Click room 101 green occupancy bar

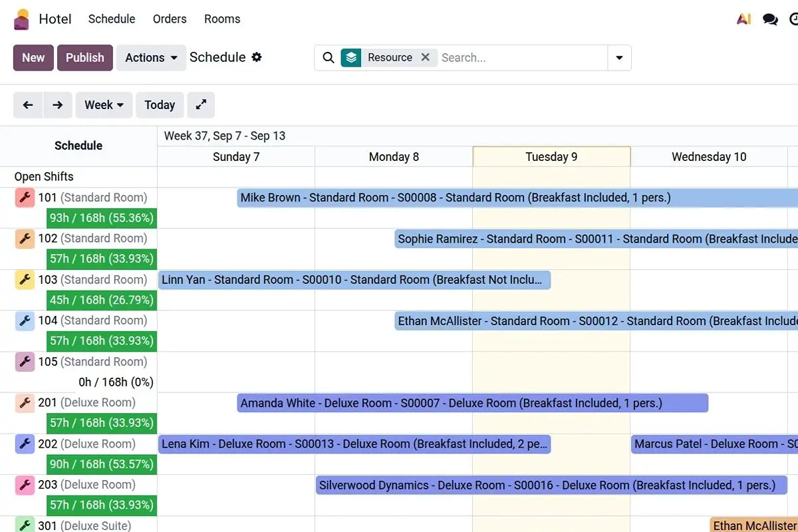[x=102, y=218]
